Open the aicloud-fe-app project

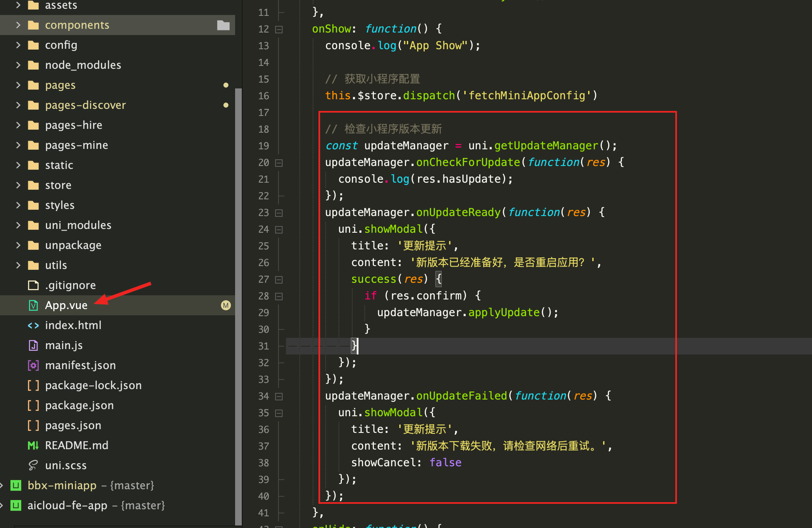pyautogui.click(x=67, y=505)
